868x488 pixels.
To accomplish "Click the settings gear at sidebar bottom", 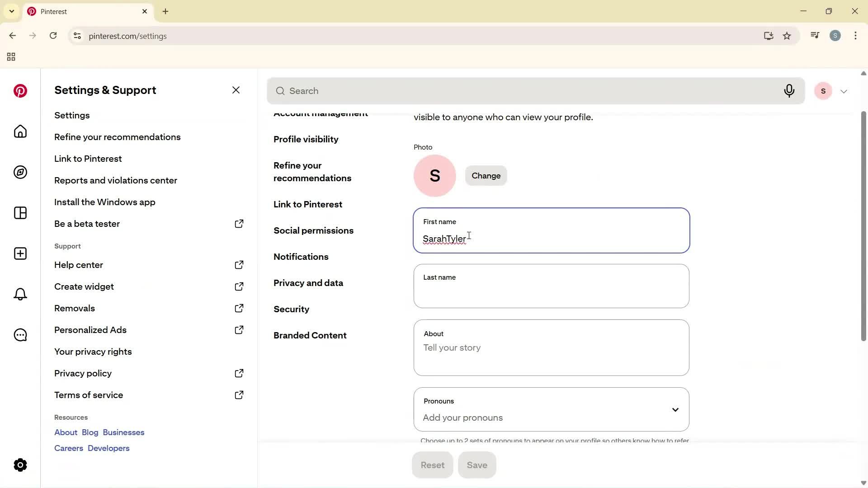I will pyautogui.click(x=20, y=465).
